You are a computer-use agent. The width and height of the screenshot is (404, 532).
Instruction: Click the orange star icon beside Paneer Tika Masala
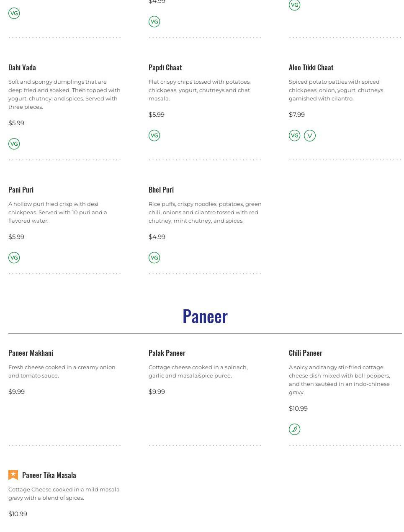tap(13, 475)
